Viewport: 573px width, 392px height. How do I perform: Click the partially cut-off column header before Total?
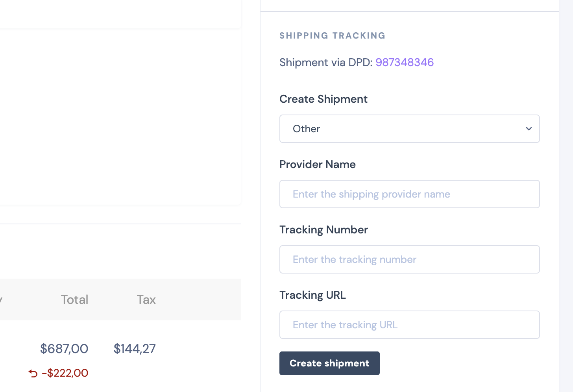[1, 300]
